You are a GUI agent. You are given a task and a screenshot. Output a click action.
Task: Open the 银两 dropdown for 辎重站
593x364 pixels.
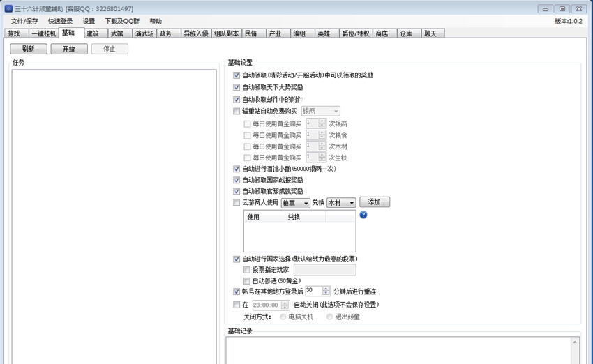click(x=321, y=111)
